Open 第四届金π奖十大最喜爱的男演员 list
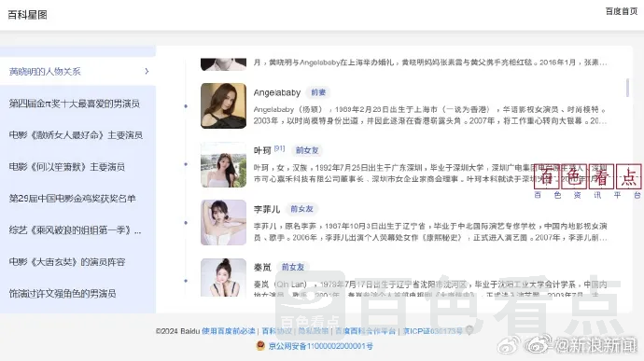The image size is (644, 361). tap(75, 104)
